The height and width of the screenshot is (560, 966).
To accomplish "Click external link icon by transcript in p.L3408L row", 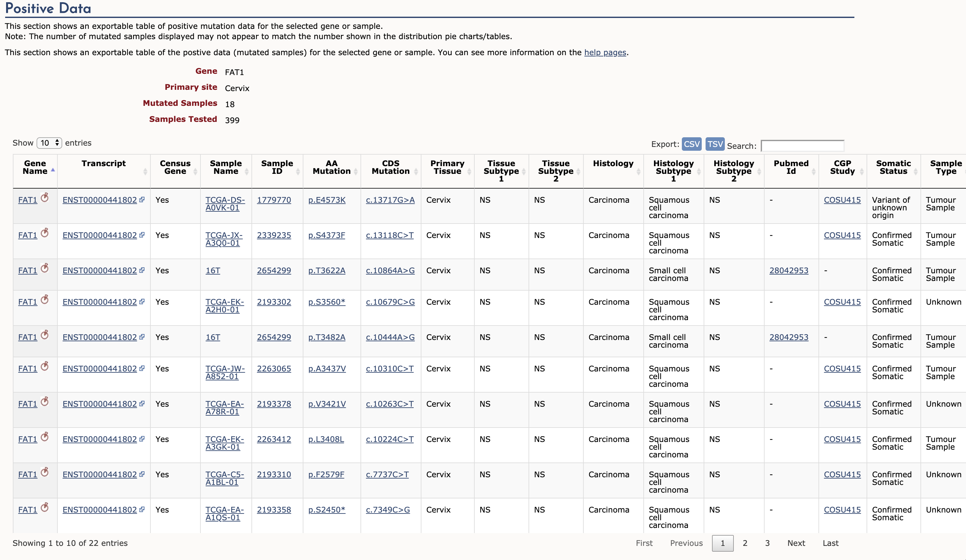I will (x=142, y=438).
